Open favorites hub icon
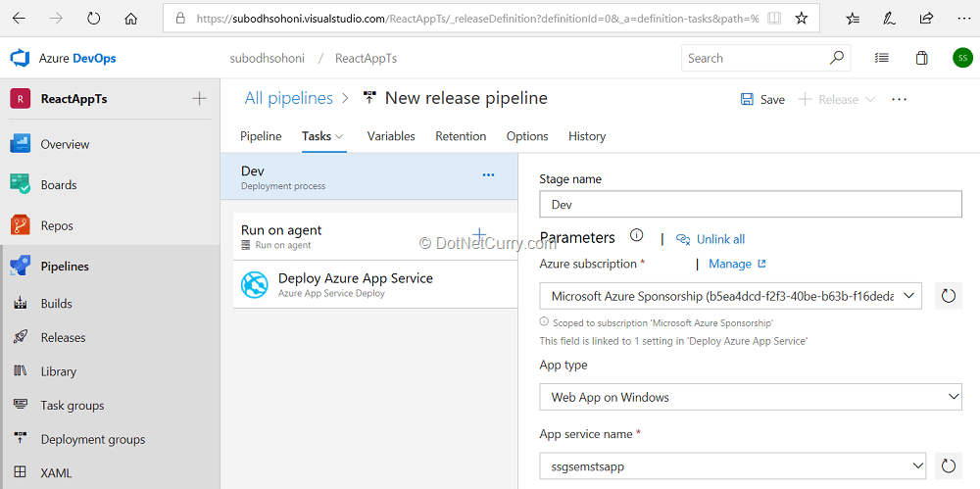The width and height of the screenshot is (980, 489). (853, 19)
